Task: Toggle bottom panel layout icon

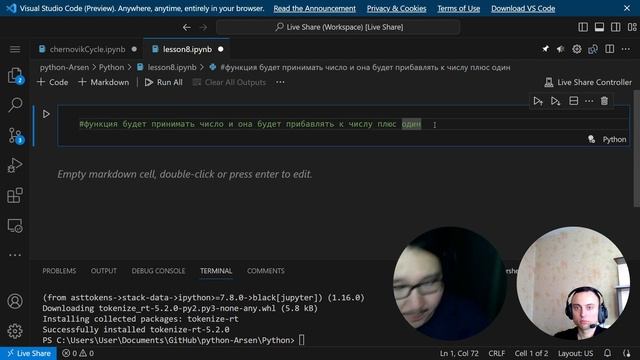Action: click(599, 27)
